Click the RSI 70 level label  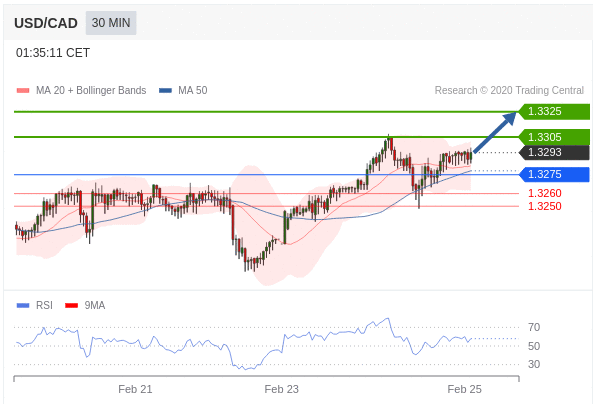(534, 327)
